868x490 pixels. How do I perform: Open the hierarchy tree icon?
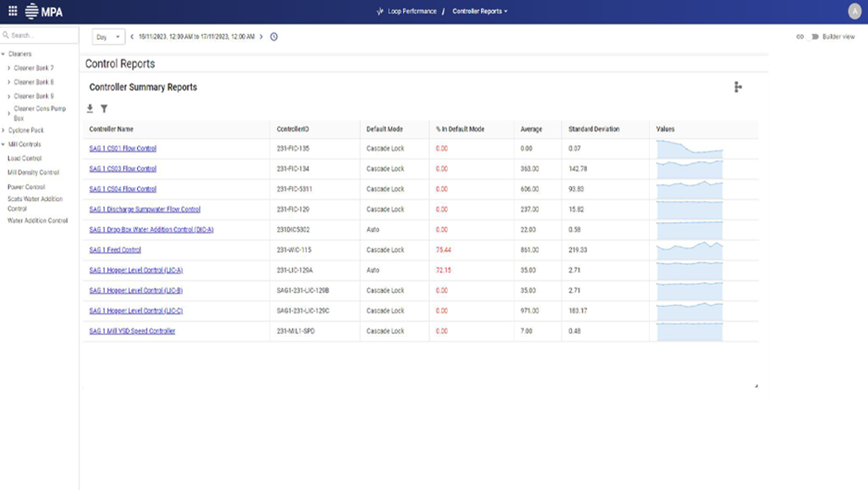coord(738,87)
